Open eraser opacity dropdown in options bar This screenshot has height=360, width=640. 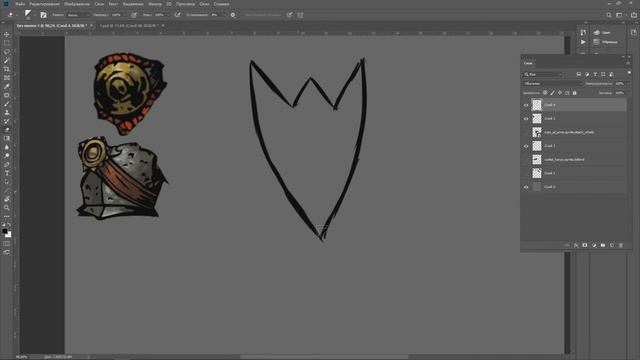click(124, 15)
